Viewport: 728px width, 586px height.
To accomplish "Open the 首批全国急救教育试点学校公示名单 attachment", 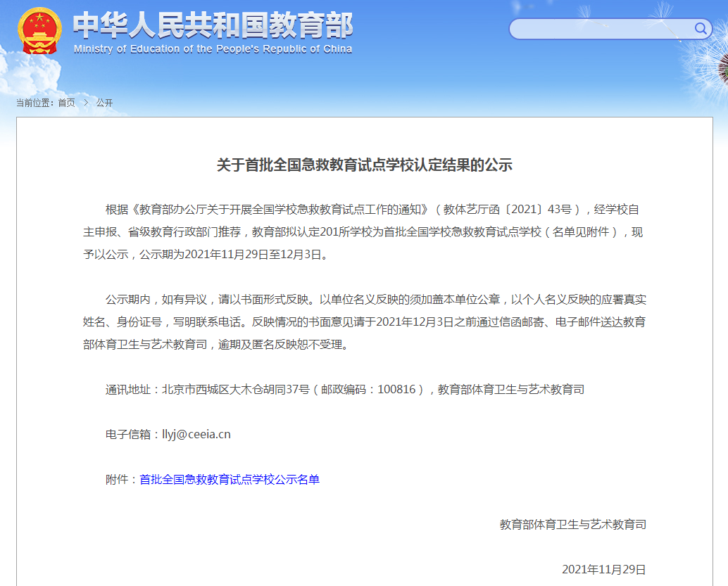I will (230, 479).
